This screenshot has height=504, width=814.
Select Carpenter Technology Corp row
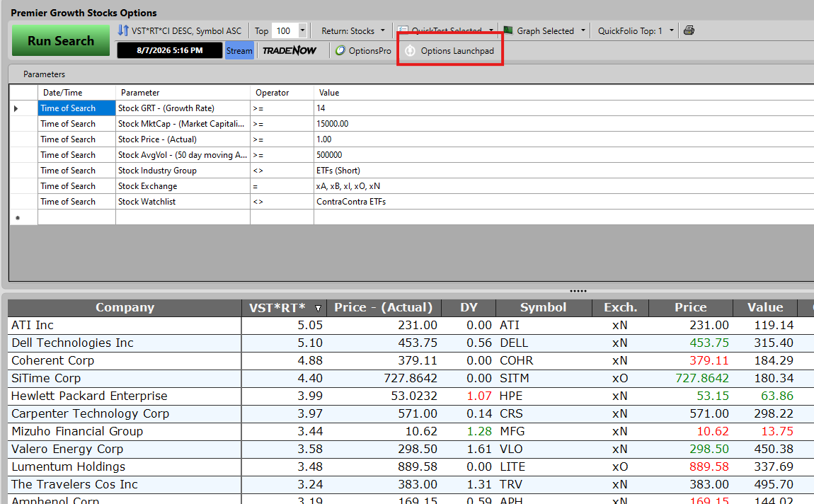411,413
